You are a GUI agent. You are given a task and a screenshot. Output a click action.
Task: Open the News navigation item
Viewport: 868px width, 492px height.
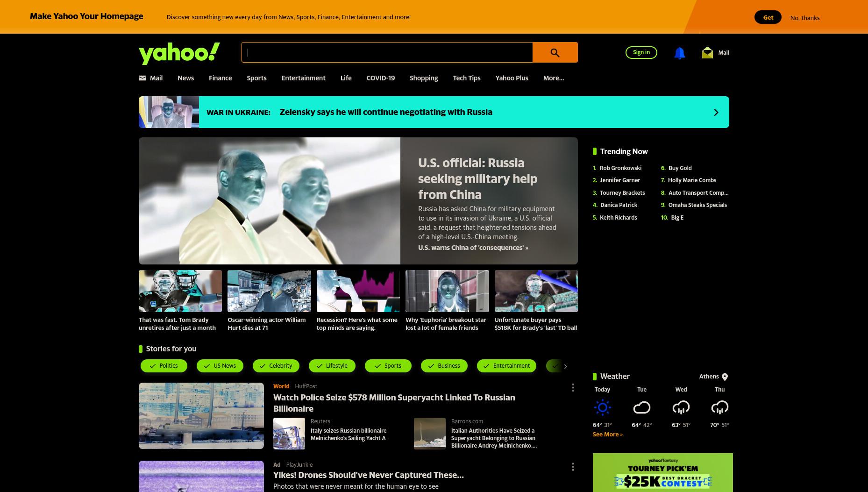pyautogui.click(x=185, y=78)
